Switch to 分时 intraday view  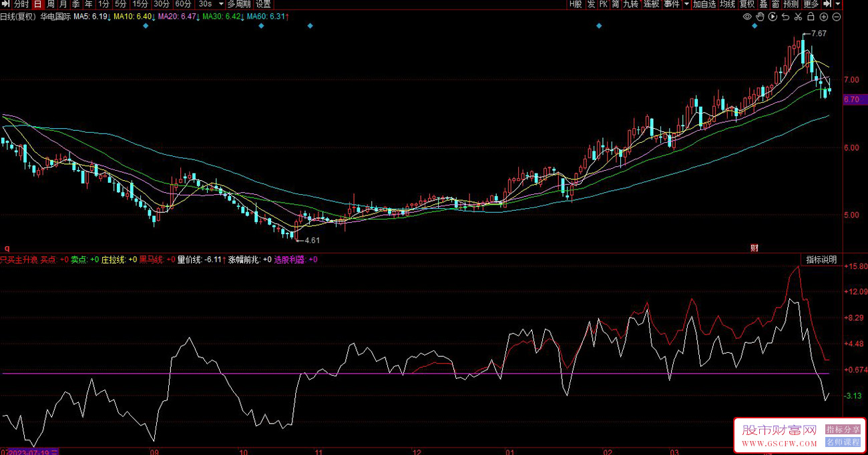click(x=21, y=4)
